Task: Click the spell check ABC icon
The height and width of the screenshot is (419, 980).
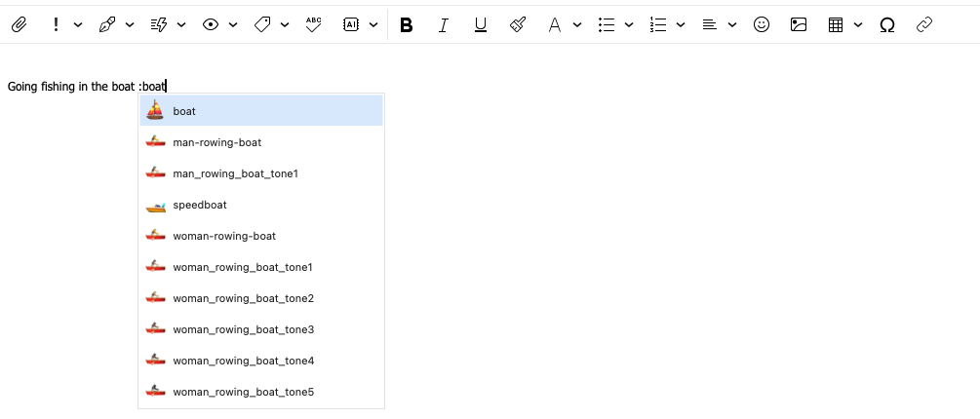Action: tap(313, 25)
